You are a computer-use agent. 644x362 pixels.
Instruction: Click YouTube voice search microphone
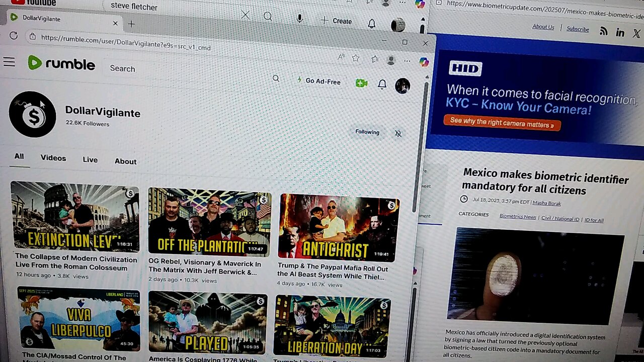[299, 19]
